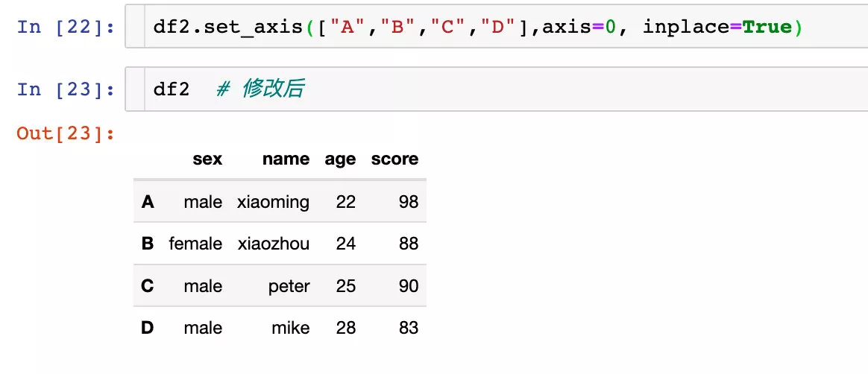
Task: Click score value 88
Action: click(409, 244)
